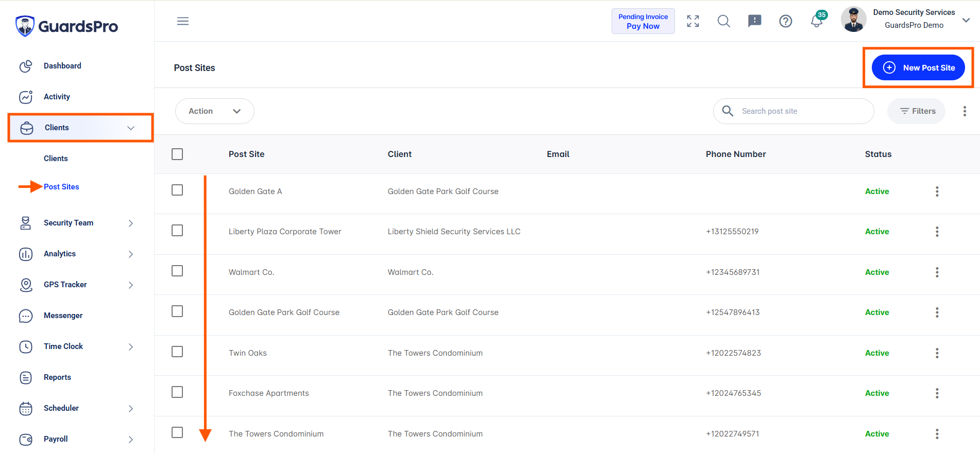Image resolution: width=980 pixels, height=454 pixels.
Task: Check The Towers Condominium post site checkbox
Action: (x=177, y=432)
